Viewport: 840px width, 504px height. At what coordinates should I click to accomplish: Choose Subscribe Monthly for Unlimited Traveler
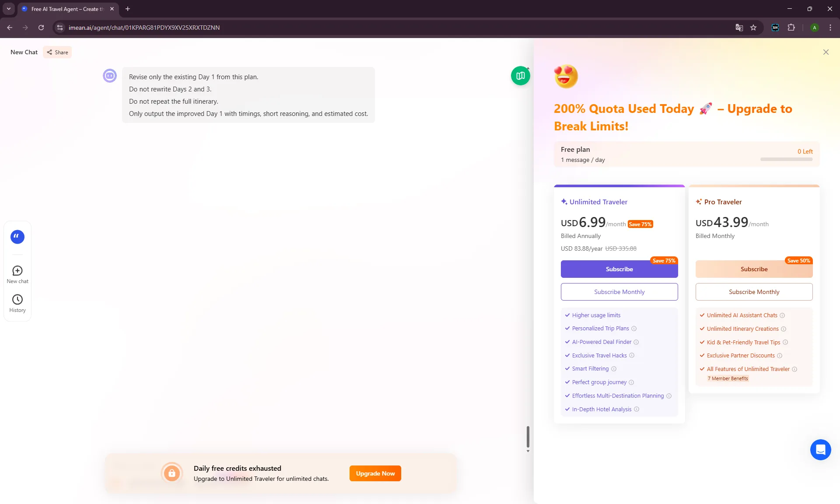[619, 292]
